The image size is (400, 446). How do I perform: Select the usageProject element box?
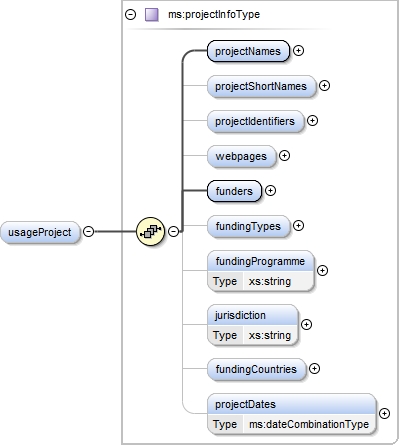pos(40,232)
